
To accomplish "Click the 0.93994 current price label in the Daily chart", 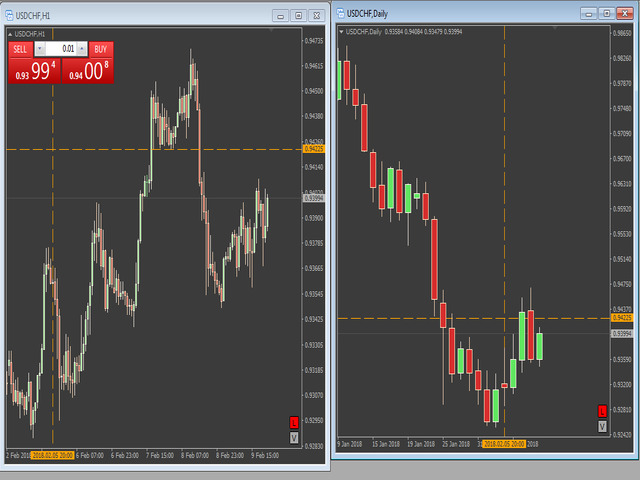I will [622, 334].
